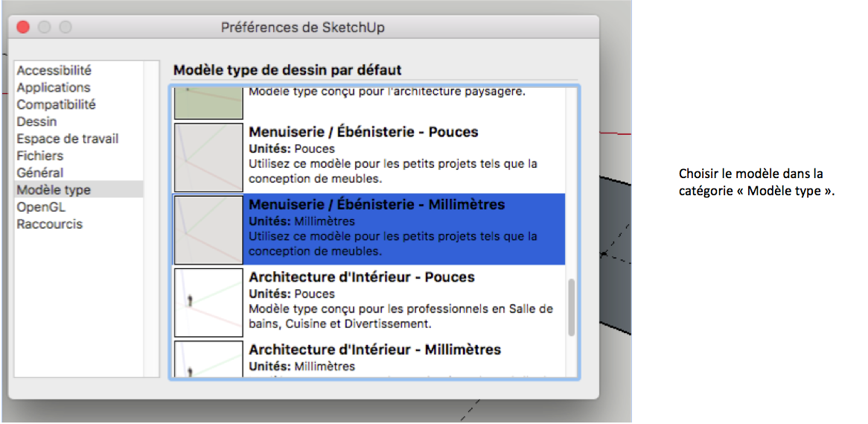Click the Menuiserie Millimètres template thumbnail
The image size is (868, 424).
pos(208,230)
